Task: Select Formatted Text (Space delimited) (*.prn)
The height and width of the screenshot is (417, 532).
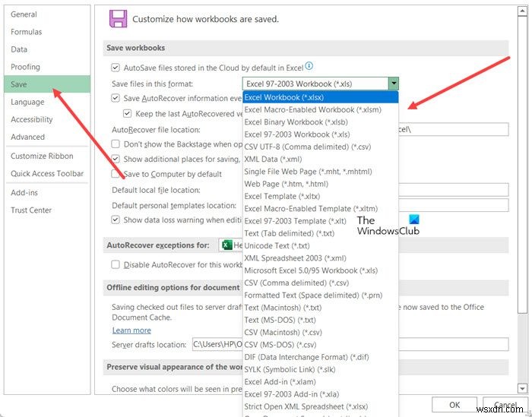Action: [x=321, y=295]
